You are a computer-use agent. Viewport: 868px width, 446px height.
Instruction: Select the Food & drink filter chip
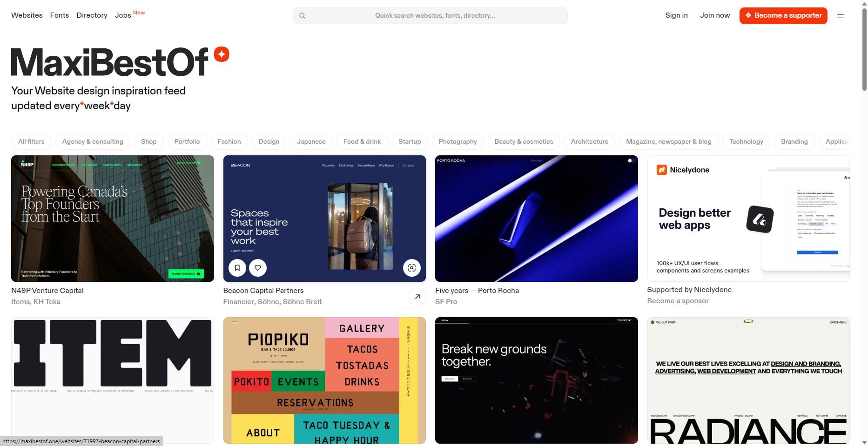tap(362, 142)
